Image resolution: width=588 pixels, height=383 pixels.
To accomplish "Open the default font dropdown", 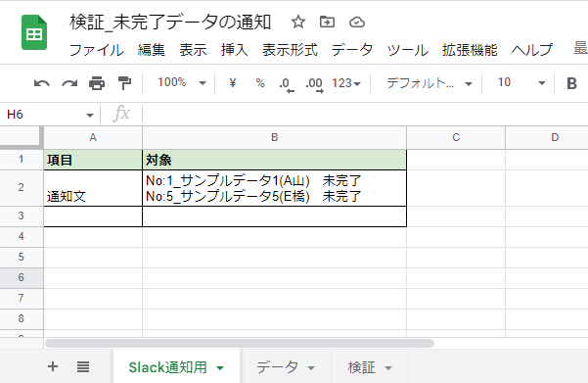I will (x=429, y=83).
